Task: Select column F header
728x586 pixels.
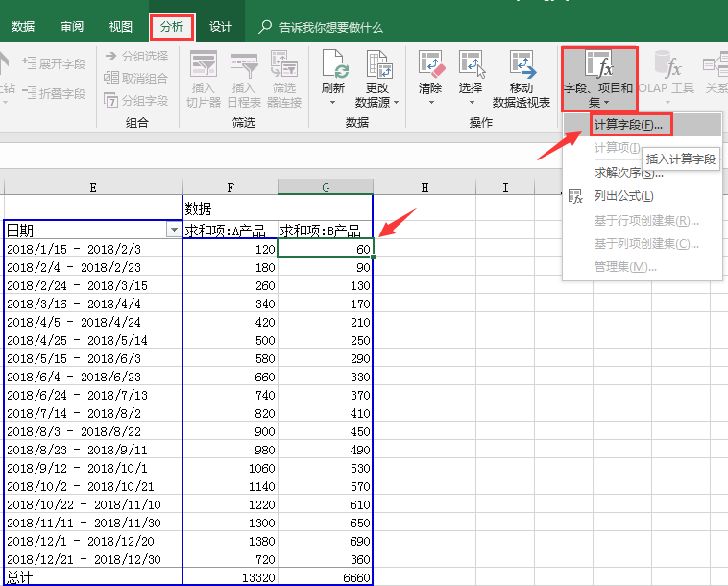Action: click(231, 187)
